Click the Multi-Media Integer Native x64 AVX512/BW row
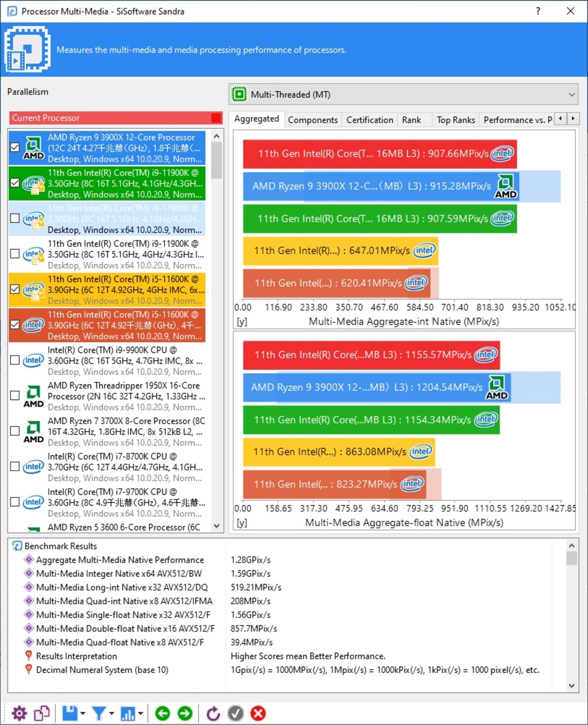Viewport: 588px width, 725px height. [x=119, y=573]
